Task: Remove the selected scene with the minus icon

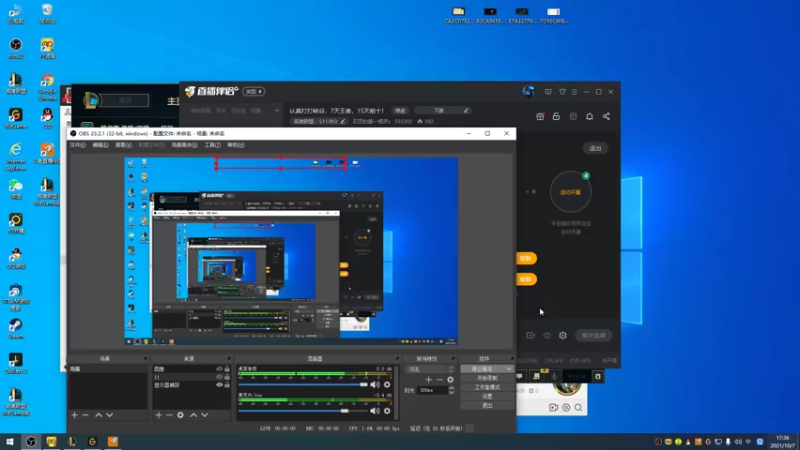Action: coord(86,415)
